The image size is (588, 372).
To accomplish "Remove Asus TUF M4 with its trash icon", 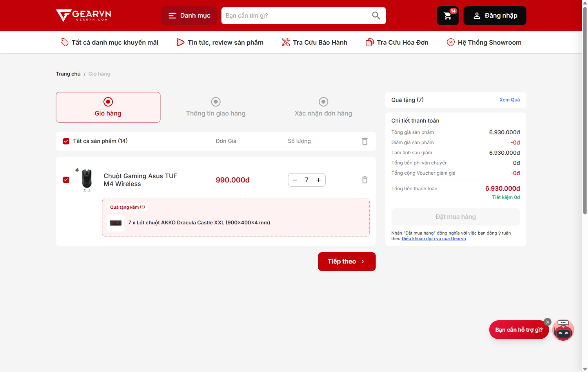I will click(x=365, y=180).
